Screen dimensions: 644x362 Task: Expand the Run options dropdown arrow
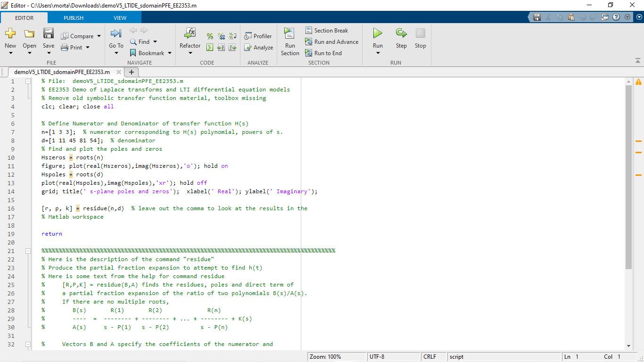[378, 53]
